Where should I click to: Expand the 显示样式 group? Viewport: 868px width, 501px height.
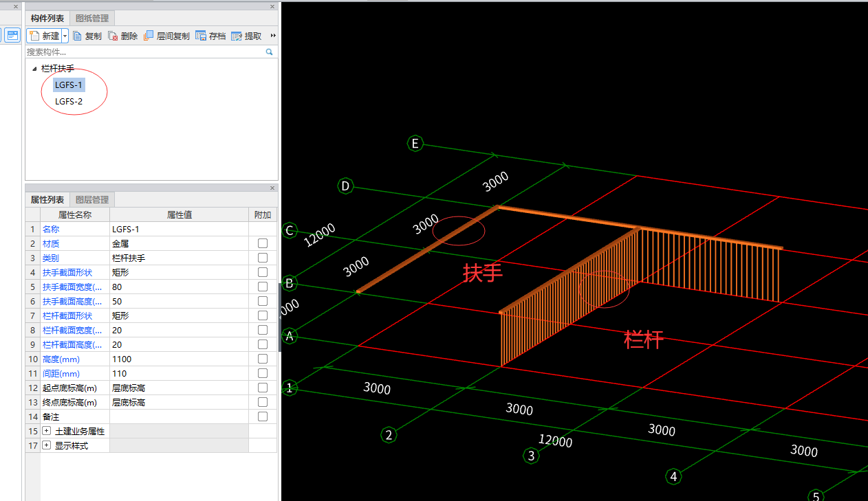47,445
